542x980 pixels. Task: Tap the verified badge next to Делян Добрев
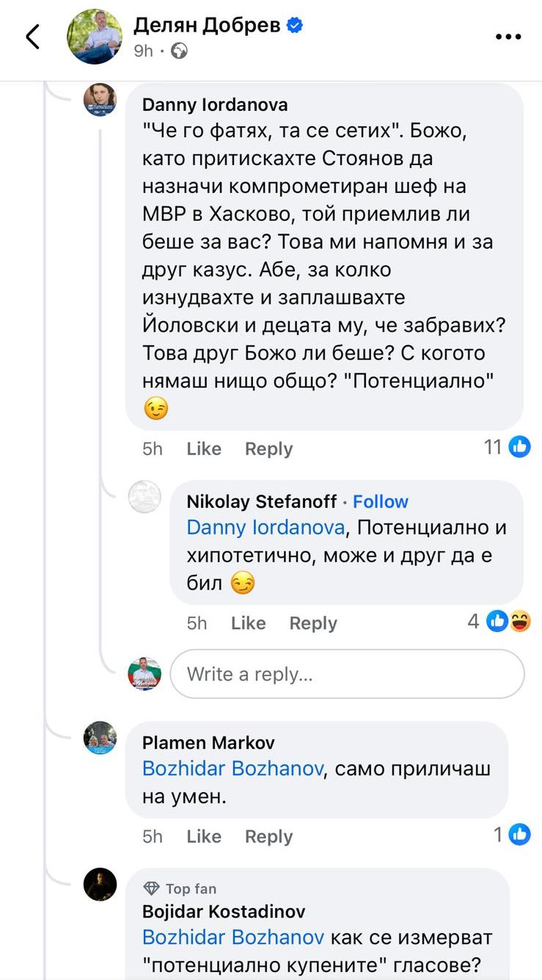tap(295, 26)
